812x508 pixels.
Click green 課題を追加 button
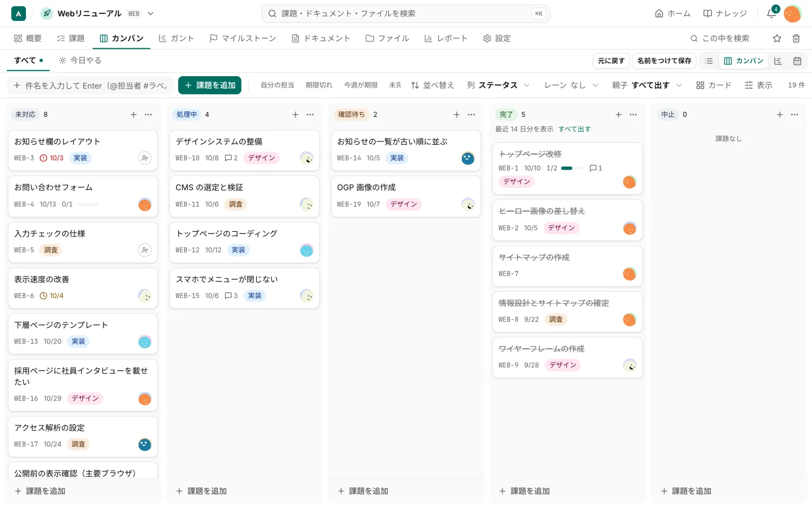(x=210, y=85)
